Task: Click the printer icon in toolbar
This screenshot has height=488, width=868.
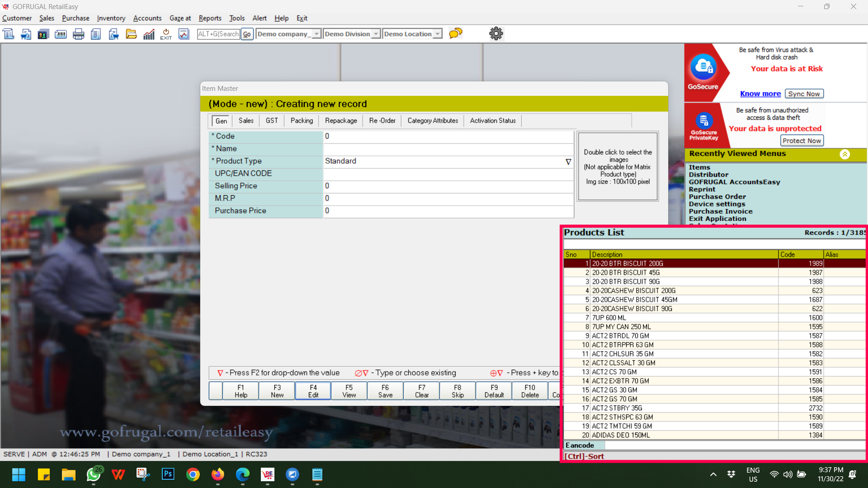Action: (78, 34)
